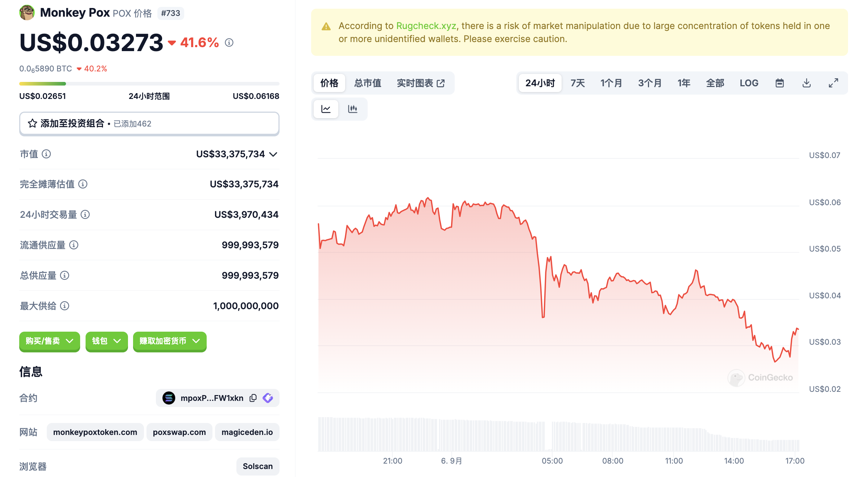
Task: Expand market cap value chevron
Action: pos(274,154)
